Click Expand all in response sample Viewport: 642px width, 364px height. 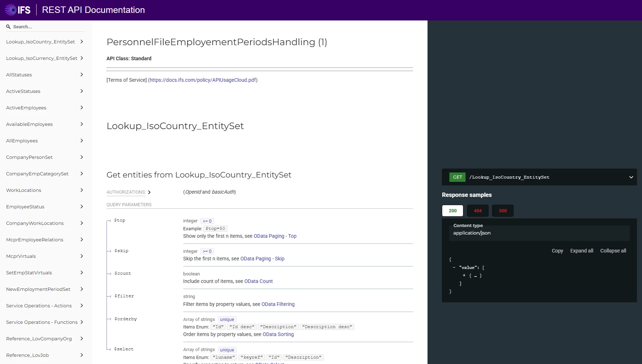pos(581,251)
